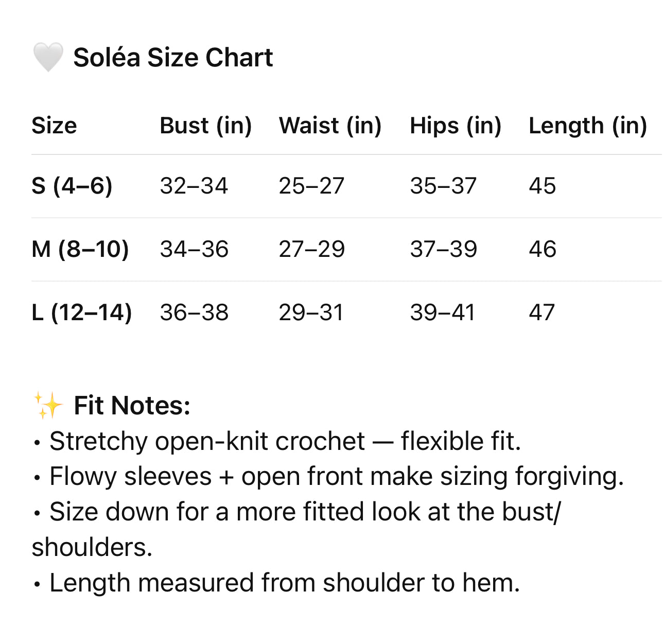The width and height of the screenshot is (664, 644).
Task: Click the Length measured from shoulder note
Action: (x=284, y=583)
